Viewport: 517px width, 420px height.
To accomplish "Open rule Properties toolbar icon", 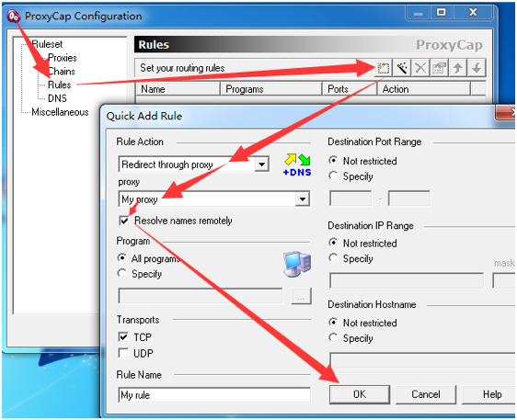I will [x=439, y=68].
